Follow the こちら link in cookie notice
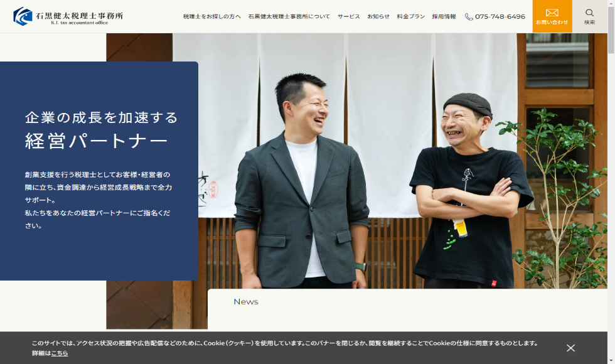 point(60,353)
